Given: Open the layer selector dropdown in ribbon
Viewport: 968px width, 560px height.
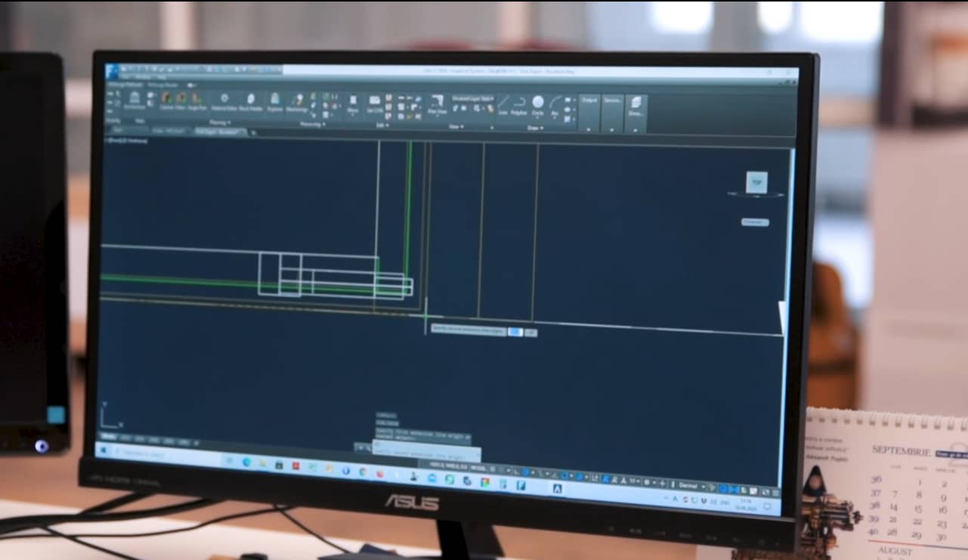Looking at the screenshot, I should coord(473,98).
